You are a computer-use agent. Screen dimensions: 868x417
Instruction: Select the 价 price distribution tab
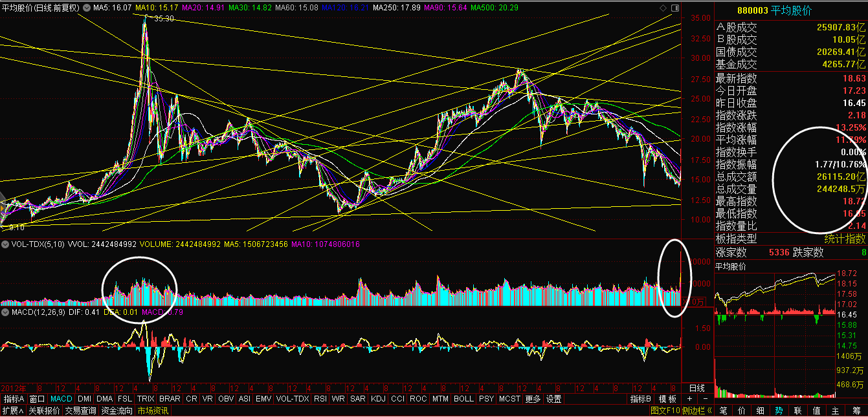(742, 411)
